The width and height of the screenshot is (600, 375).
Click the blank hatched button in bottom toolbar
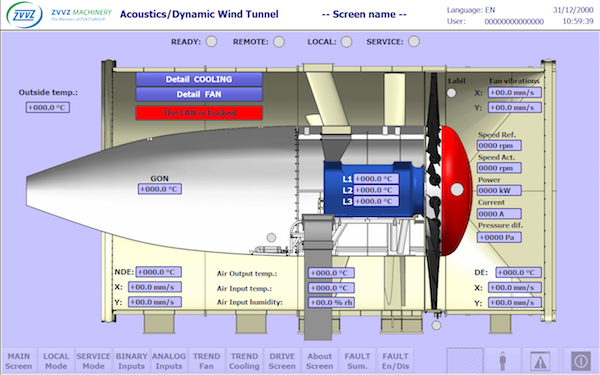pos(465,361)
